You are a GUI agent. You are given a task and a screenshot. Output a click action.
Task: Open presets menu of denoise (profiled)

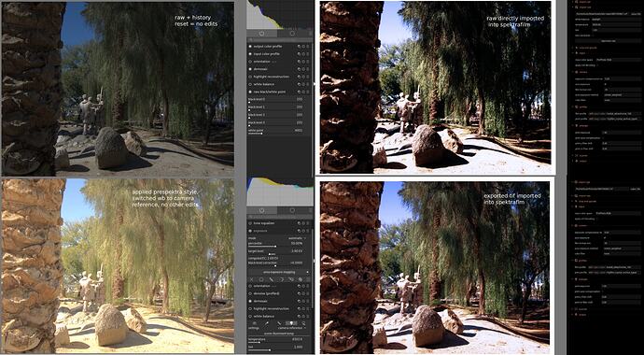308,293
